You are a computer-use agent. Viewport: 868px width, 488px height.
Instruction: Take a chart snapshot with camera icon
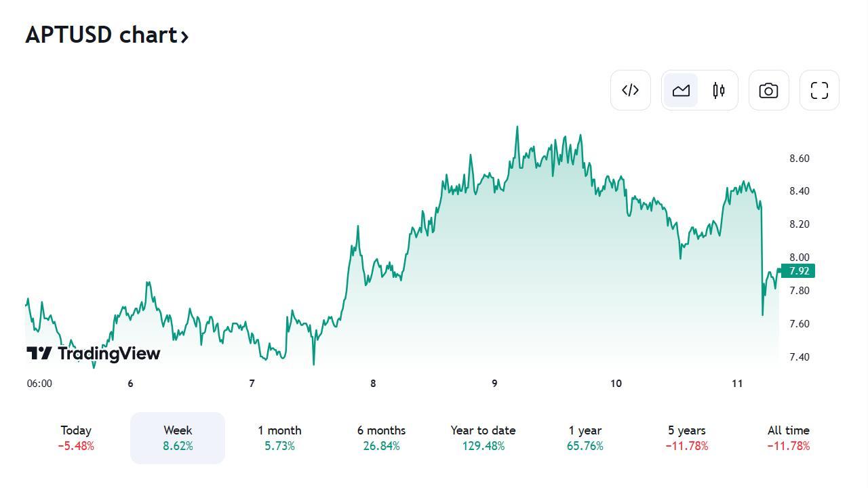coord(768,90)
